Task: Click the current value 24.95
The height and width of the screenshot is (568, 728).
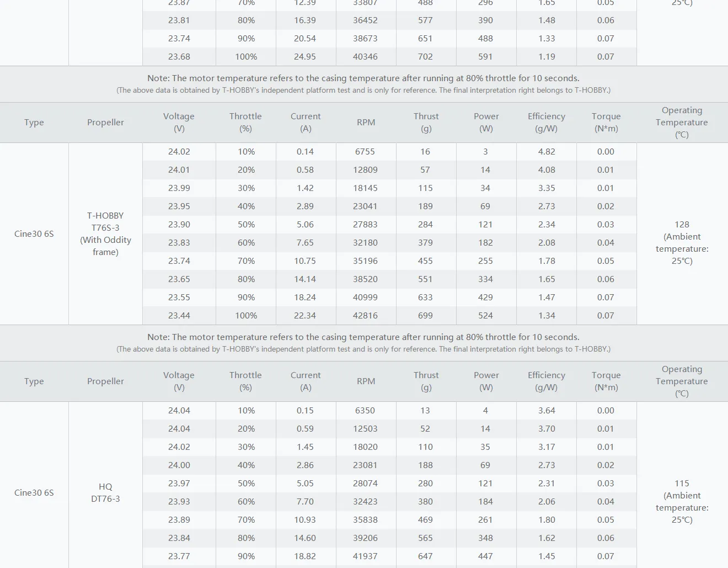Action: [x=305, y=57]
